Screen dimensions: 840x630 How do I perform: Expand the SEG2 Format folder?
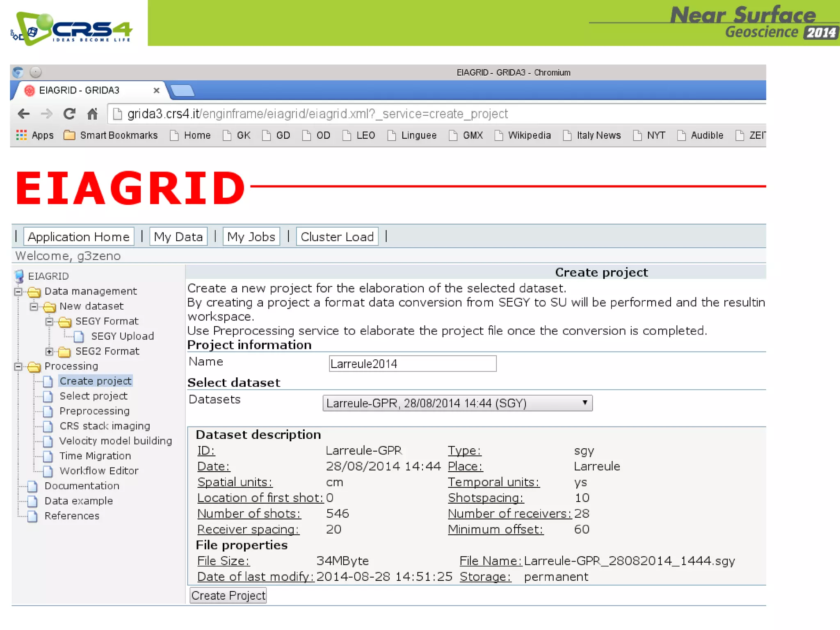pyautogui.click(x=49, y=352)
